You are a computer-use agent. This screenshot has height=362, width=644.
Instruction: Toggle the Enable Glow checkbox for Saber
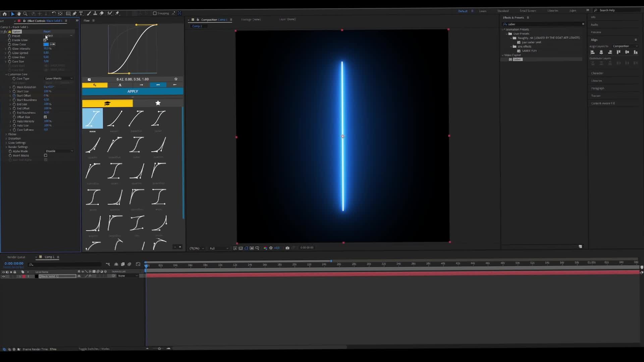[x=46, y=40]
